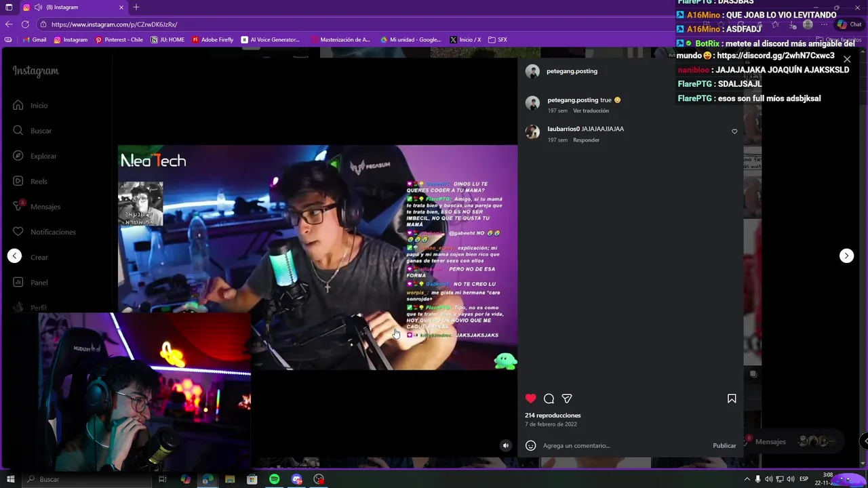This screenshot has height=488, width=868.
Task: Click the Instagram logo wordmark
Action: pos(35,71)
